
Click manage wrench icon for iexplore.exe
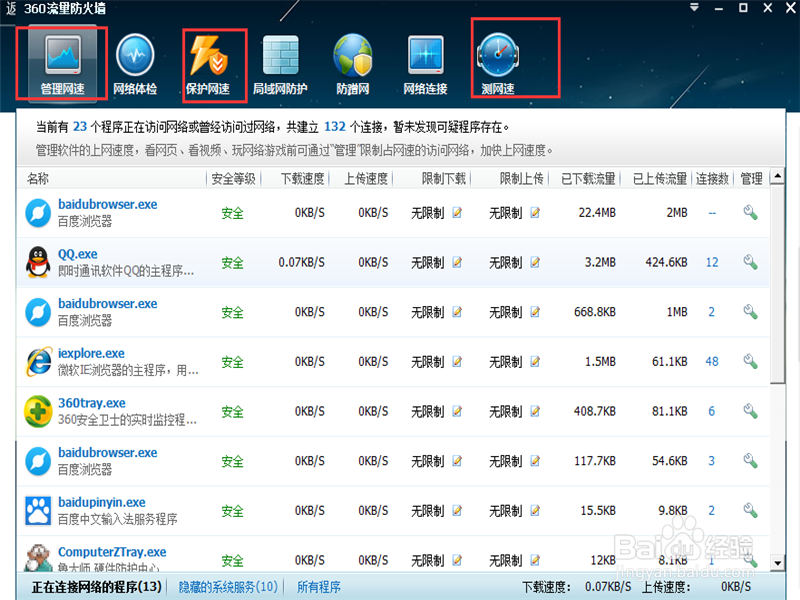pos(750,362)
